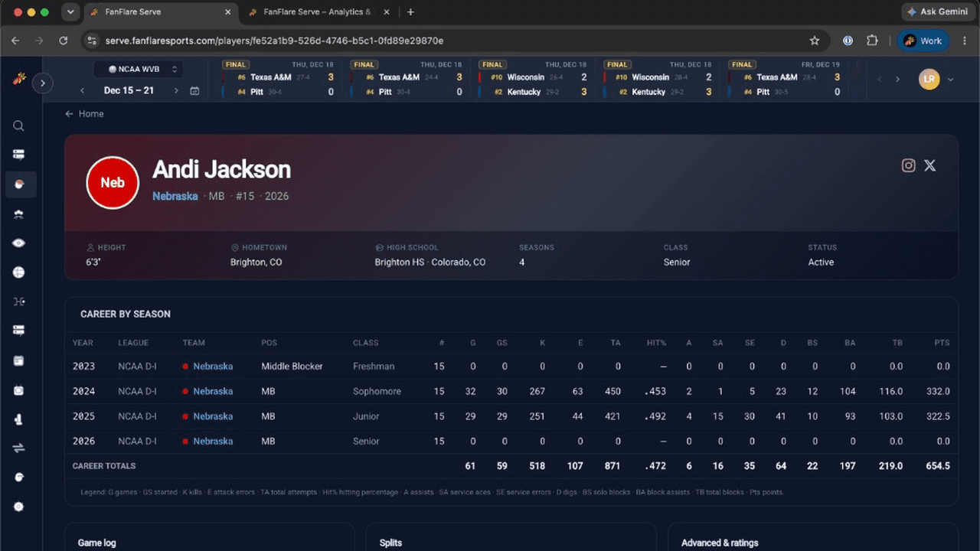Open the Texas A&M 24-4 vs Pitt game card
The height and width of the screenshot is (551, 980).
[x=407, y=80]
